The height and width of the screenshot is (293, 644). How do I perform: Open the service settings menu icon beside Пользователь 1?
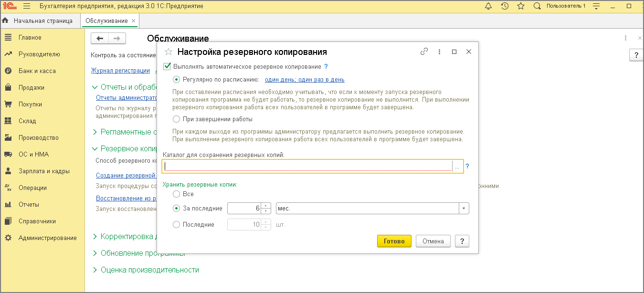596,6
